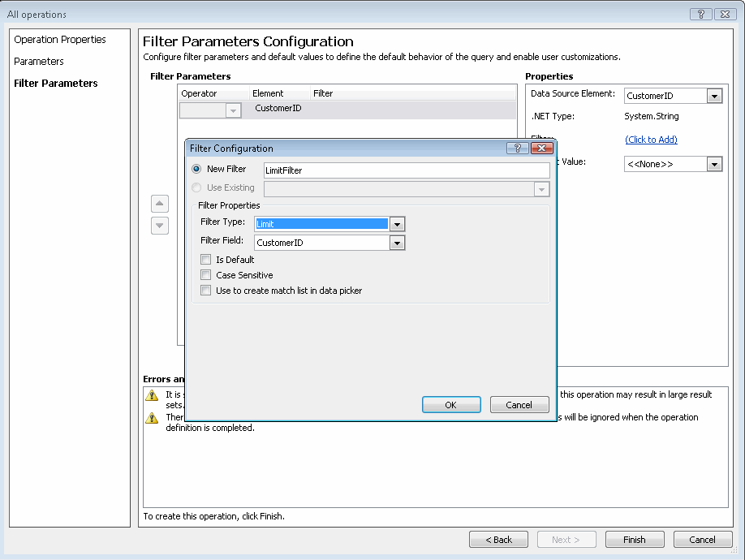This screenshot has width=745, height=560.
Task: Click the Finish button
Action: tap(635, 540)
